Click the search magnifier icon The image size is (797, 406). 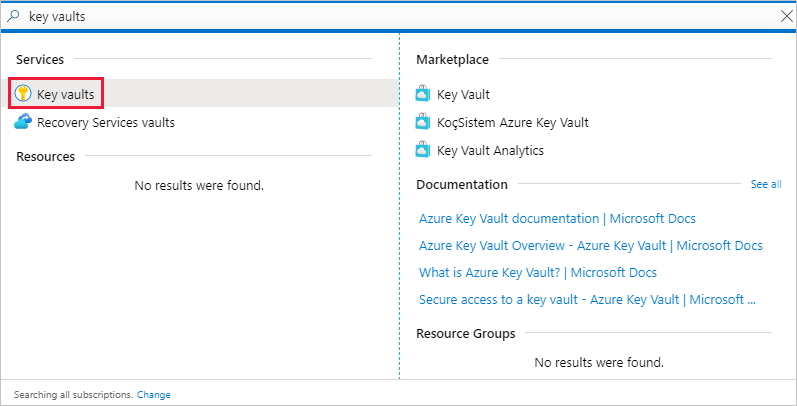coord(13,15)
